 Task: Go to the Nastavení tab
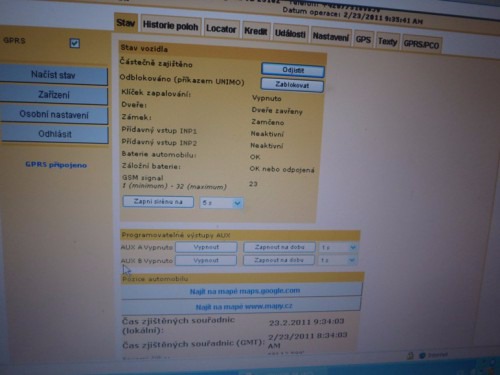[330, 37]
